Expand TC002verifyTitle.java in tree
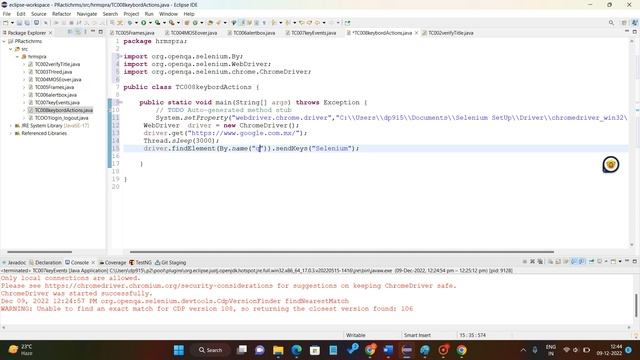Viewport: 640px width, 360px height. point(24,64)
